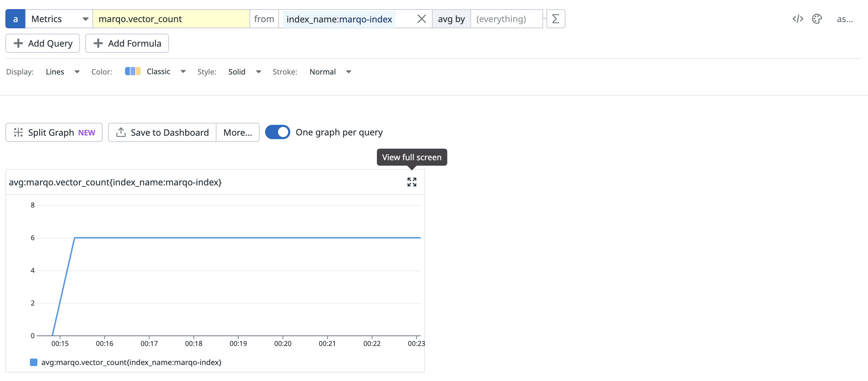Image resolution: width=868 pixels, height=381 pixels.
Task: Click the blue legend square for marqo.vector_count
Action: coord(34,362)
